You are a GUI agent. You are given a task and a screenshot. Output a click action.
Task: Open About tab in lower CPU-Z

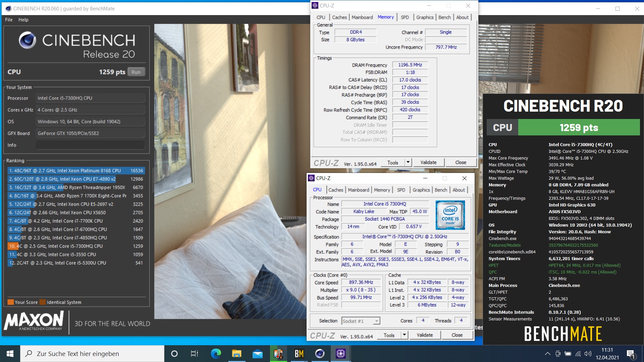click(459, 190)
